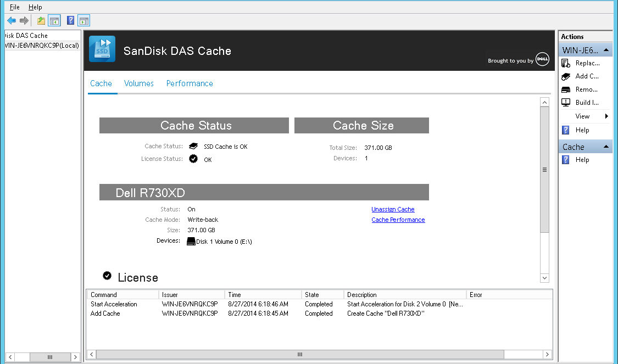Viewport: 618px width, 364px height.
Task: Sort by the Command column header
Action: (x=123, y=295)
